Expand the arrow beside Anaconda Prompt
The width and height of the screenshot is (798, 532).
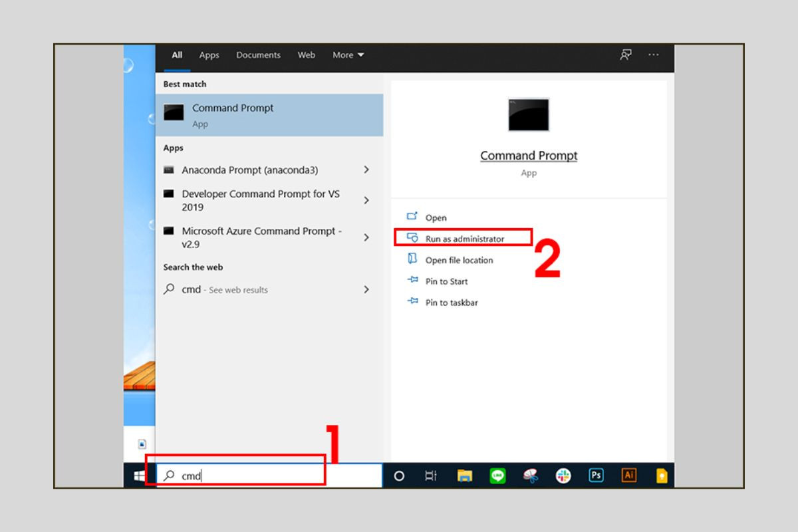click(366, 170)
